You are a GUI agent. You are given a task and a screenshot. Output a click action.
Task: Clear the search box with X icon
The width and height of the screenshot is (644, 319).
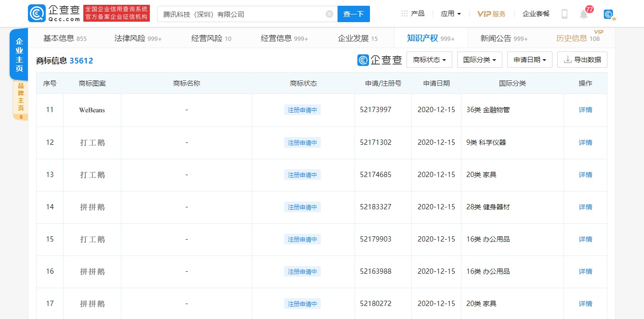329,14
